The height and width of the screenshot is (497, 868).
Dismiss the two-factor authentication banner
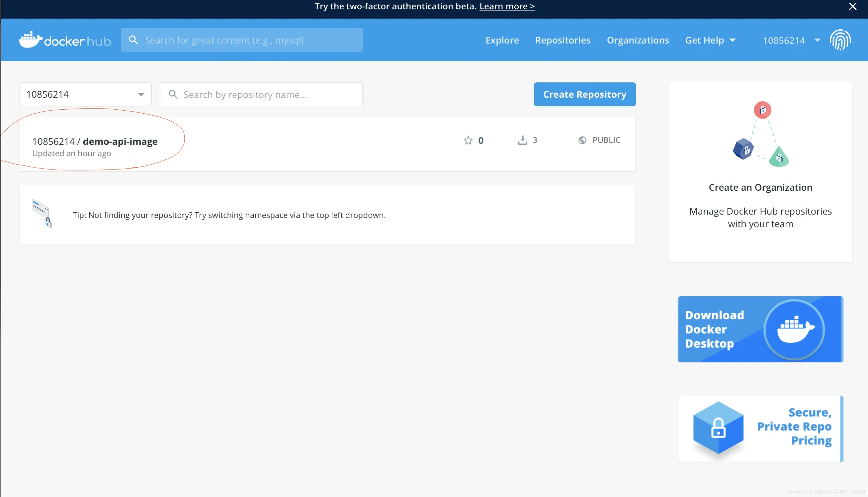(x=853, y=7)
